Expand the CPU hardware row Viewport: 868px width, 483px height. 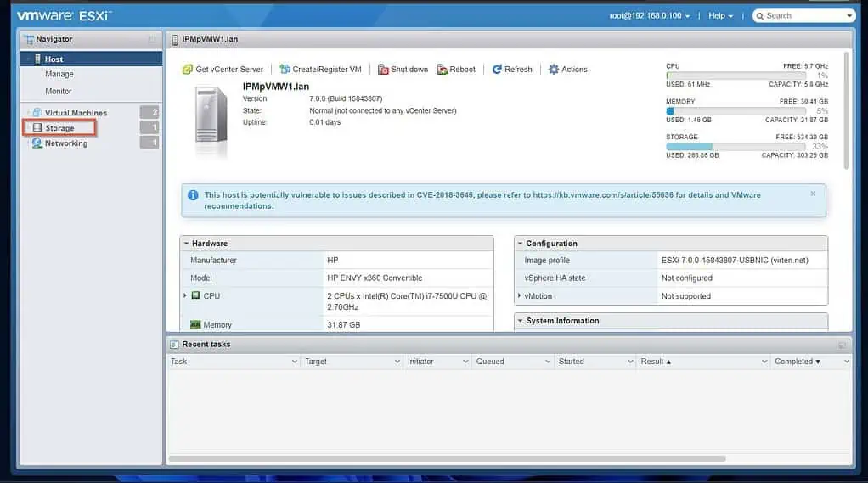tap(185, 295)
